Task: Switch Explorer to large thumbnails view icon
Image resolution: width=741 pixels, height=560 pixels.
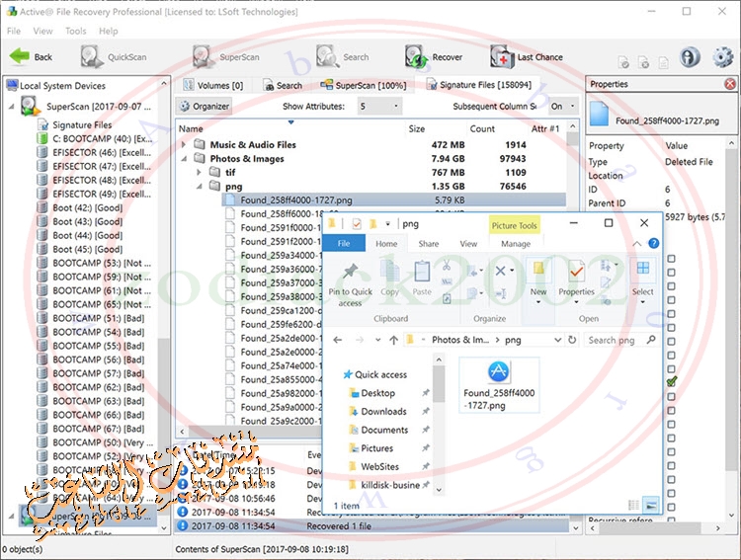Action: pyautogui.click(x=651, y=505)
